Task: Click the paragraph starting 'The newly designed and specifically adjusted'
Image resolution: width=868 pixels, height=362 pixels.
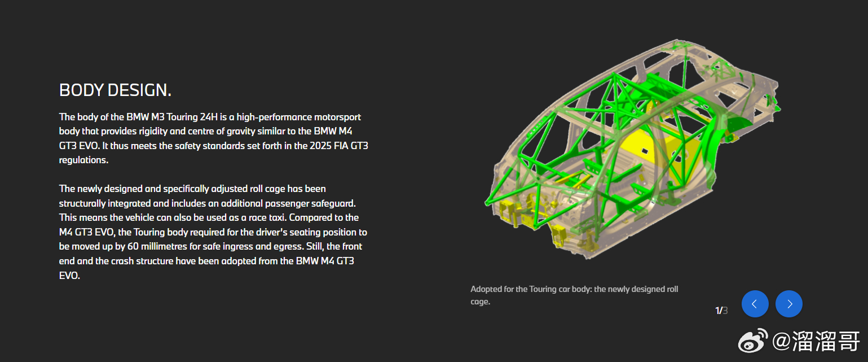Action: (214, 232)
